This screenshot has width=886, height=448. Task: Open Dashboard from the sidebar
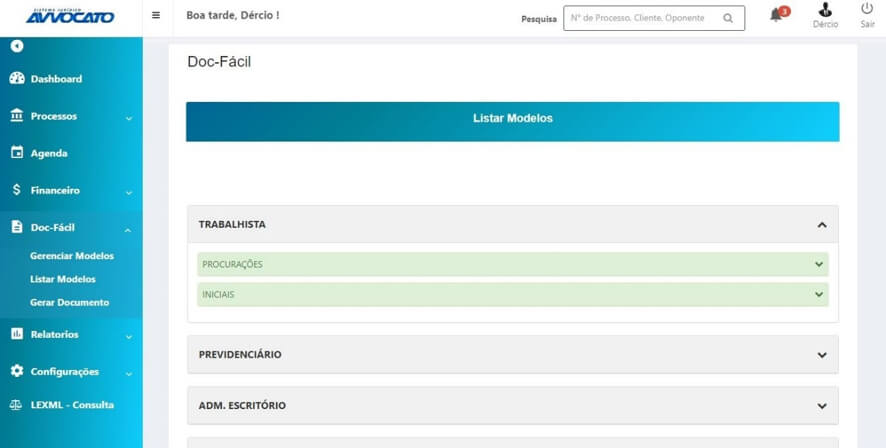tap(56, 79)
